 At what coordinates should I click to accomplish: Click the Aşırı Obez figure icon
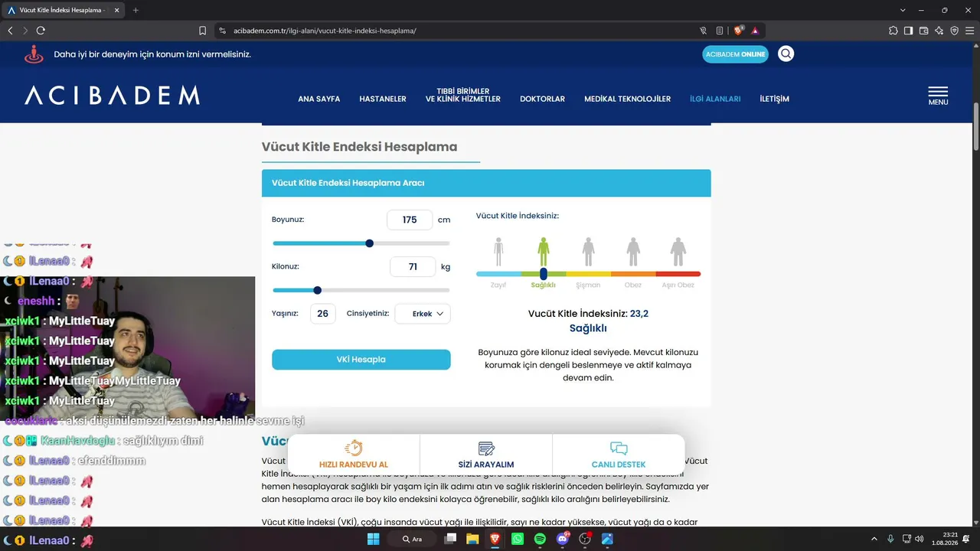(678, 251)
